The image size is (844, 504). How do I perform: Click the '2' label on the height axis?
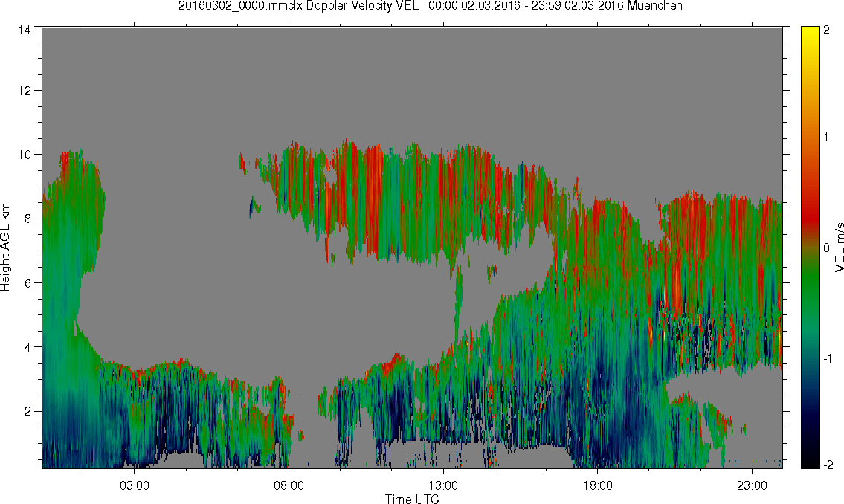click(28, 412)
